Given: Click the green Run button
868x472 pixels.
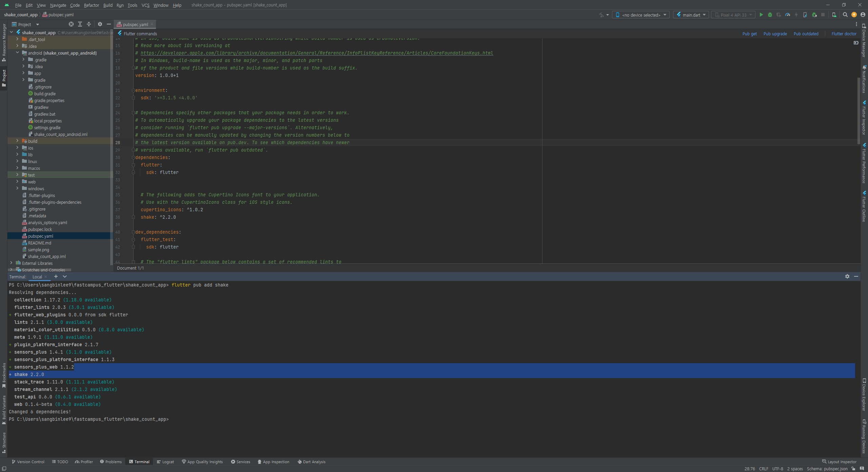Looking at the screenshot, I should tap(761, 15).
